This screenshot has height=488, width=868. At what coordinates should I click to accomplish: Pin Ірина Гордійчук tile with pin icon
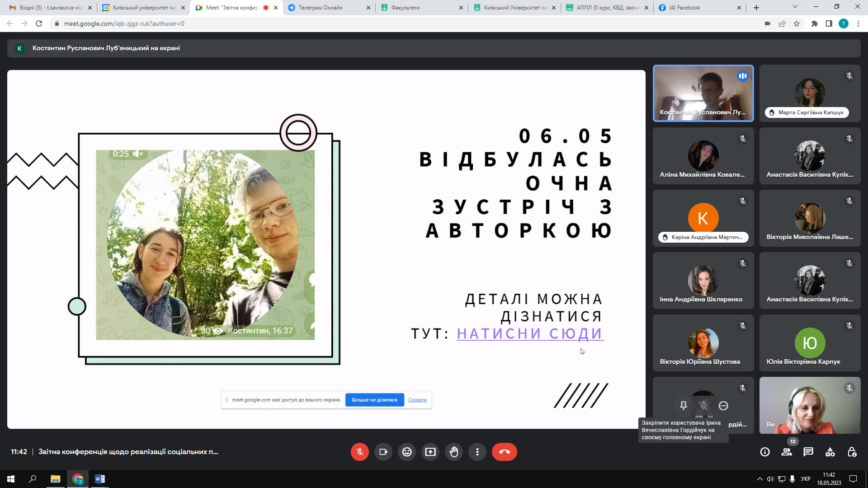click(684, 406)
